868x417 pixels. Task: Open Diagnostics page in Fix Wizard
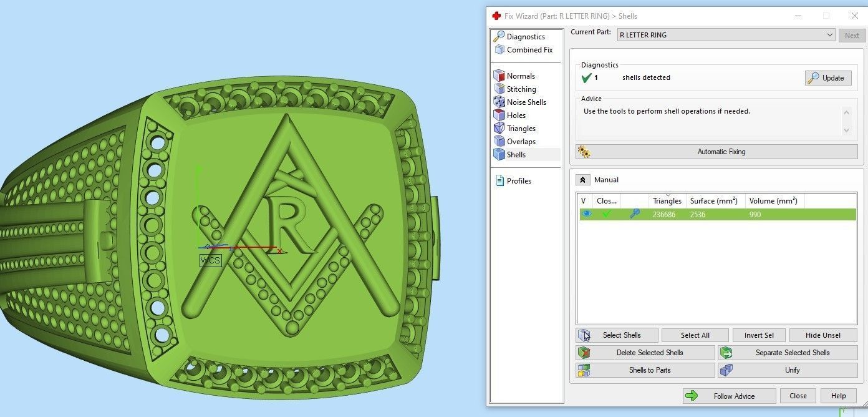[x=526, y=37]
